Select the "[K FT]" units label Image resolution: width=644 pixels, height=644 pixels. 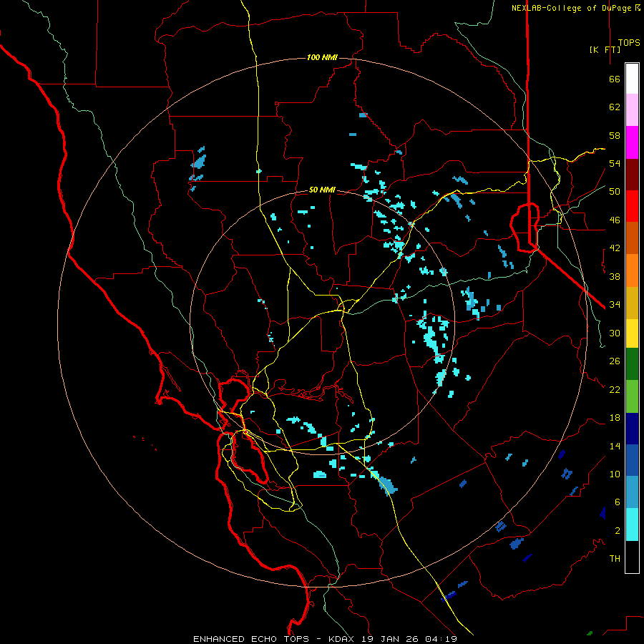tap(605, 49)
